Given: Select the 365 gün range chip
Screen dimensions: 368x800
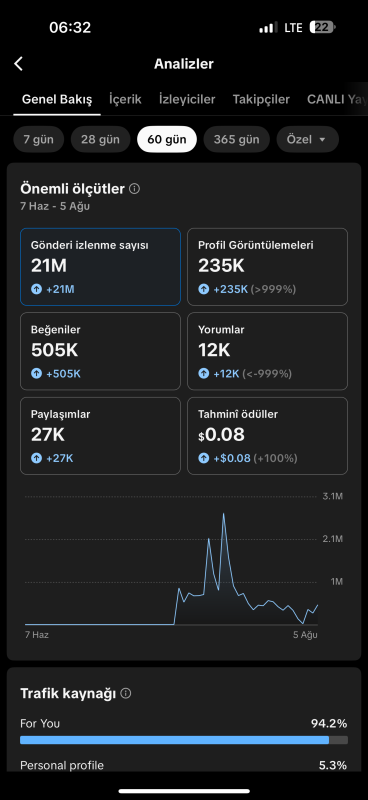Looking at the screenshot, I should (236, 139).
